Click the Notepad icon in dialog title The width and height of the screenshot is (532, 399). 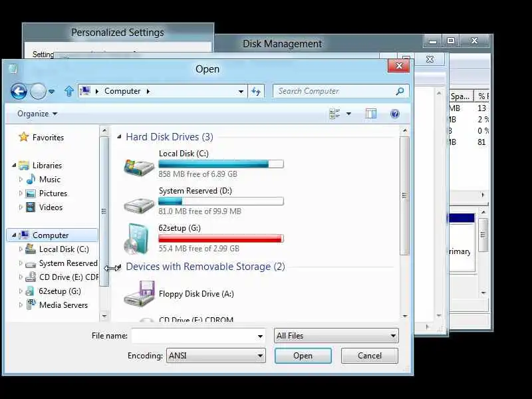[x=13, y=68]
